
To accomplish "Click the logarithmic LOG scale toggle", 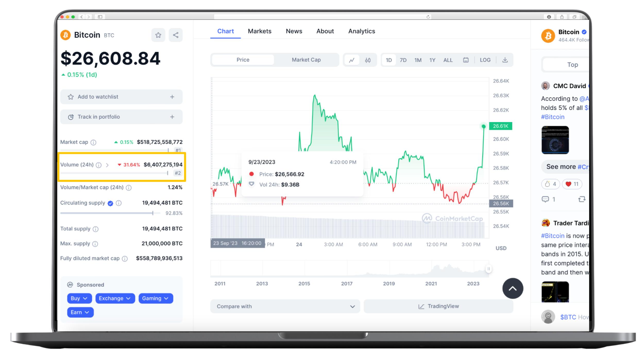I will tap(485, 60).
